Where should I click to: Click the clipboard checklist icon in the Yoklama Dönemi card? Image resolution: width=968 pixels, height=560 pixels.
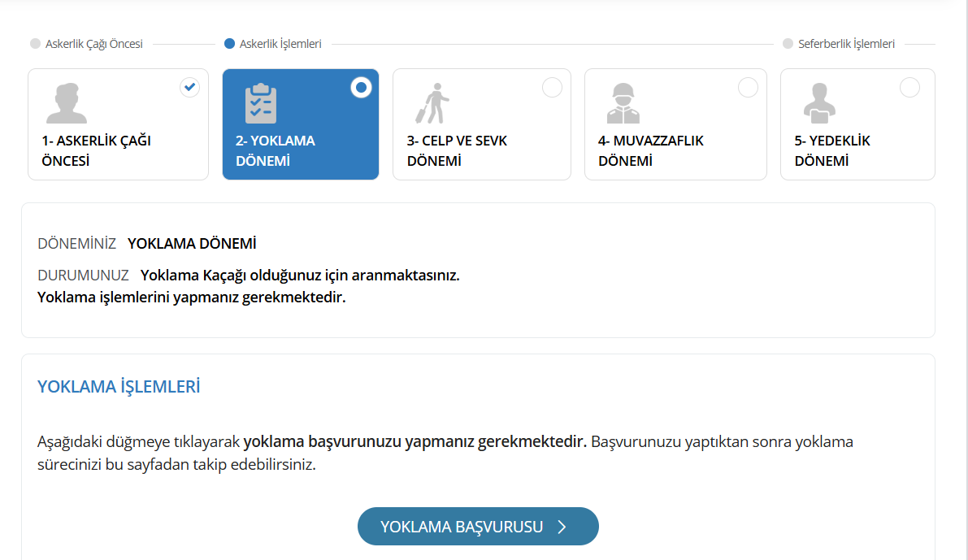point(261,103)
